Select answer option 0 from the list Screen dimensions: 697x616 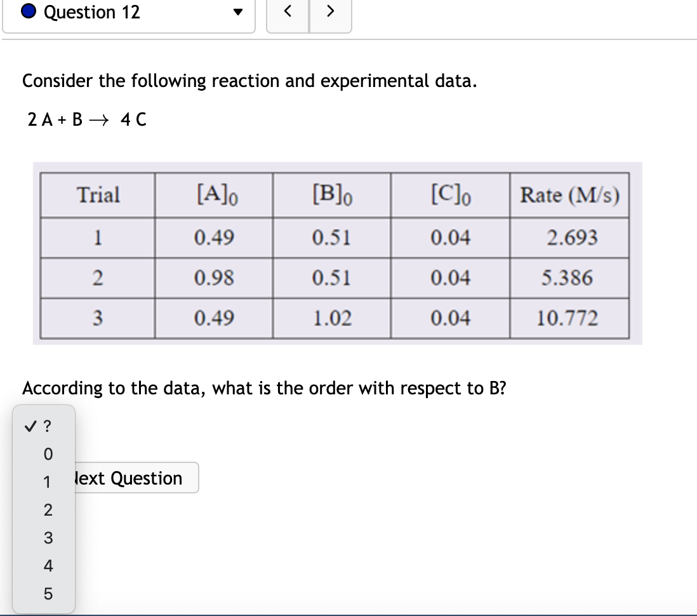point(47,452)
